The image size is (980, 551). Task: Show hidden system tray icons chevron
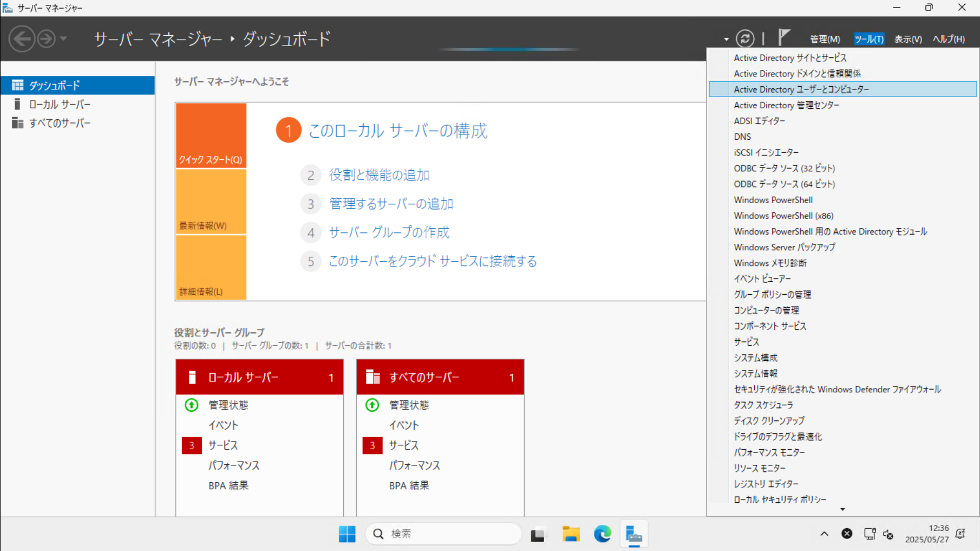[824, 534]
